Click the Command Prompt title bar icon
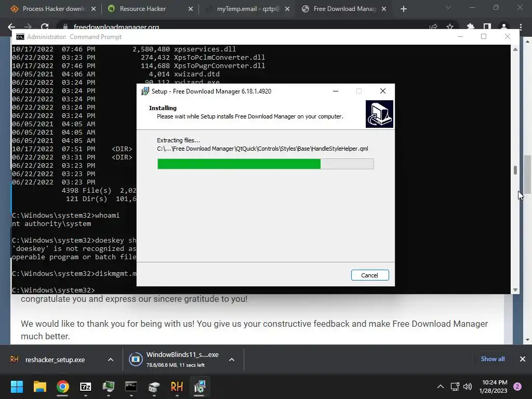Viewport: 532px width, 399px height. click(x=20, y=37)
